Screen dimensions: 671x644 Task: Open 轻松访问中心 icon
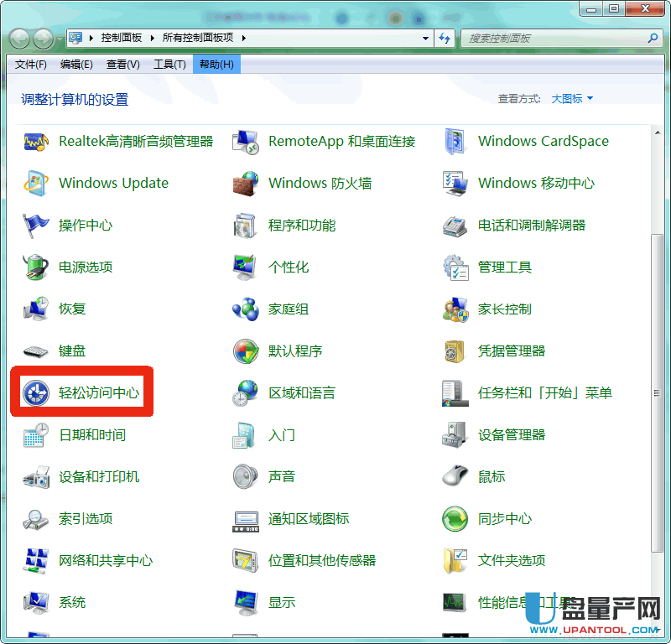pos(36,392)
